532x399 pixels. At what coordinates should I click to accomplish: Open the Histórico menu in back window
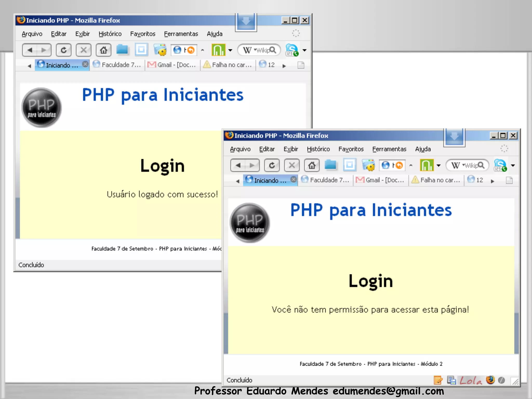point(110,34)
